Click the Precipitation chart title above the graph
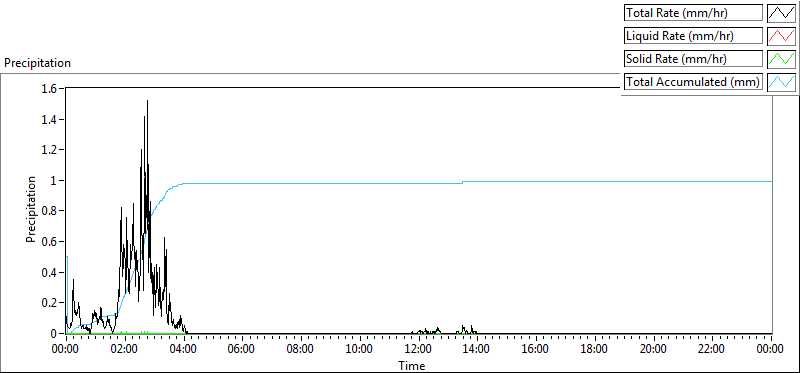 (x=37, y=63)
